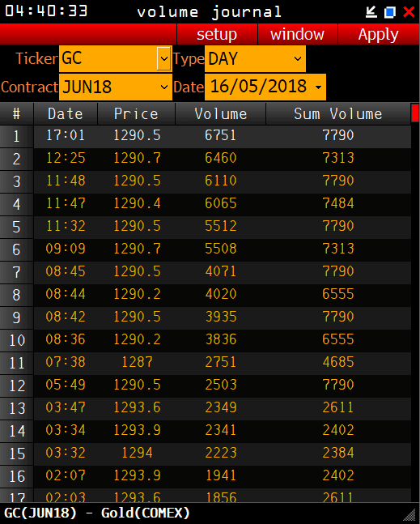The image size is (420, 524).
Task: Open the Date picker arrow
Action: pos(319,87)
